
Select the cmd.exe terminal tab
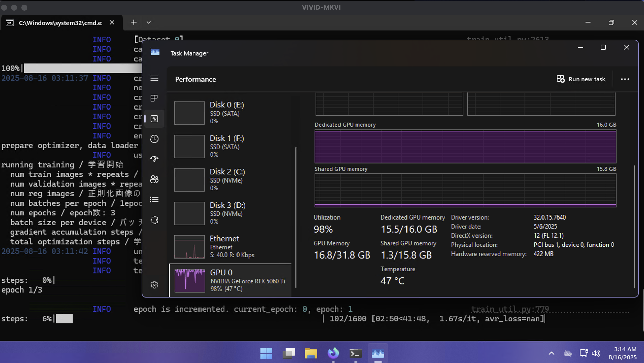60,23
